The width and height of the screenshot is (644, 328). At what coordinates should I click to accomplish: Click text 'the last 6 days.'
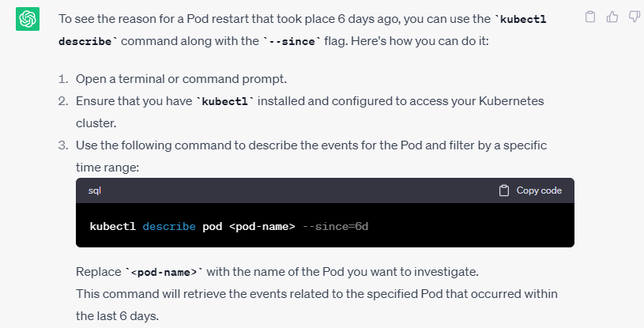tap(117, 316)
